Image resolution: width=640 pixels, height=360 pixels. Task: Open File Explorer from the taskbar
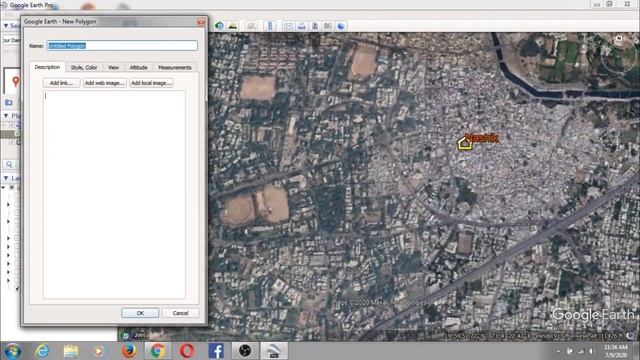click(x=71, y=351)
